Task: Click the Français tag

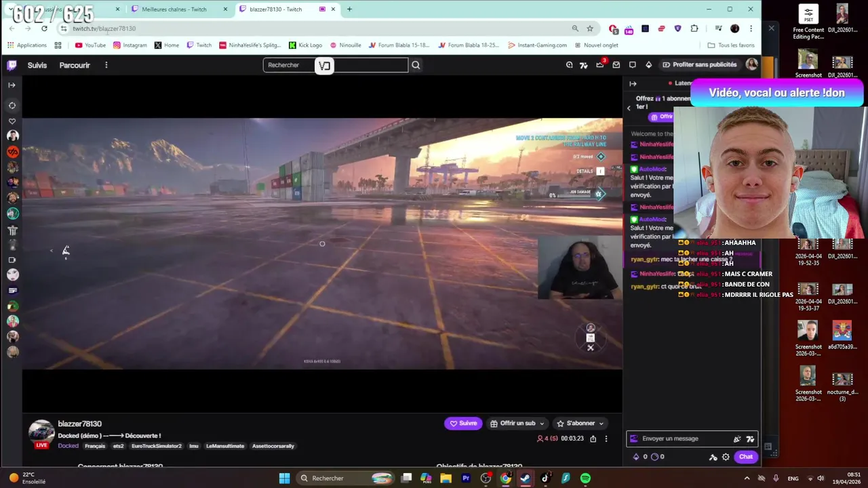Action: [95, 446]
